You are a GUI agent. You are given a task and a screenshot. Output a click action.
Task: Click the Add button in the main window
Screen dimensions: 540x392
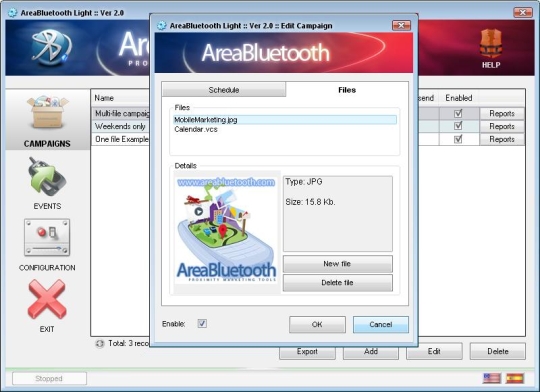[x=371, y=351]
